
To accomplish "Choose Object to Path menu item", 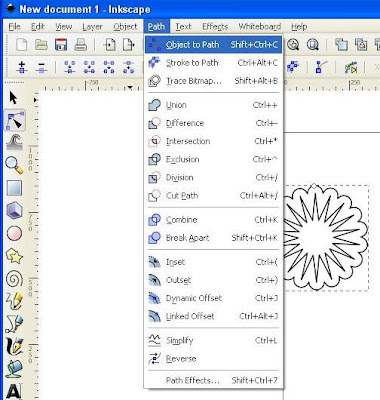I will pos(213,45).
